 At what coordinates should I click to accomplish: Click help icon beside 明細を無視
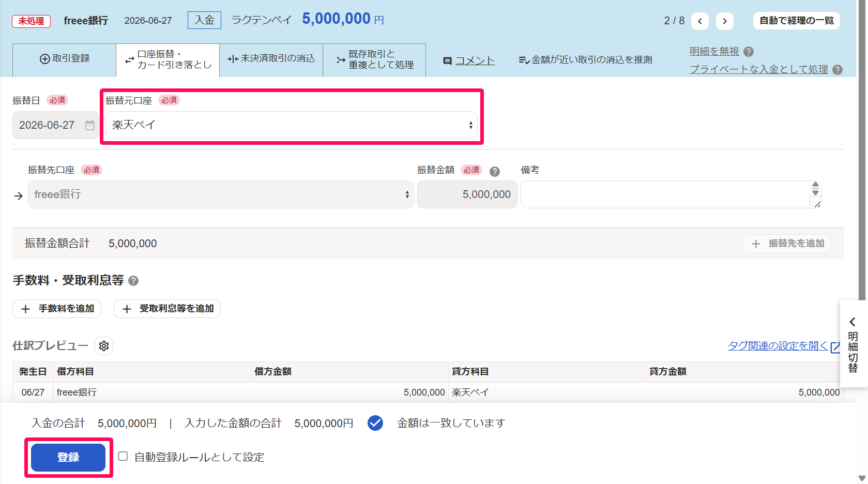(749, 52)
